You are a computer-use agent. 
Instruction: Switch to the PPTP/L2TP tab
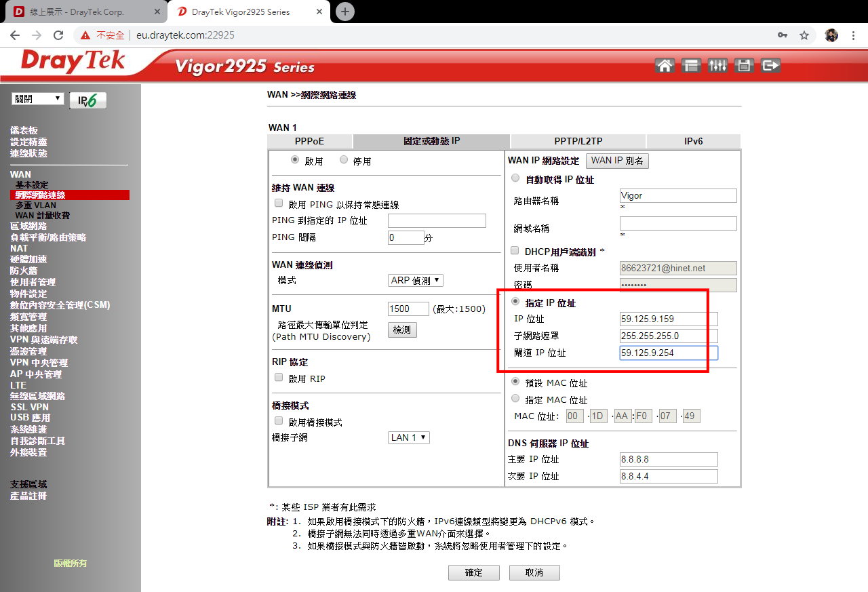(x=578, y=141)
